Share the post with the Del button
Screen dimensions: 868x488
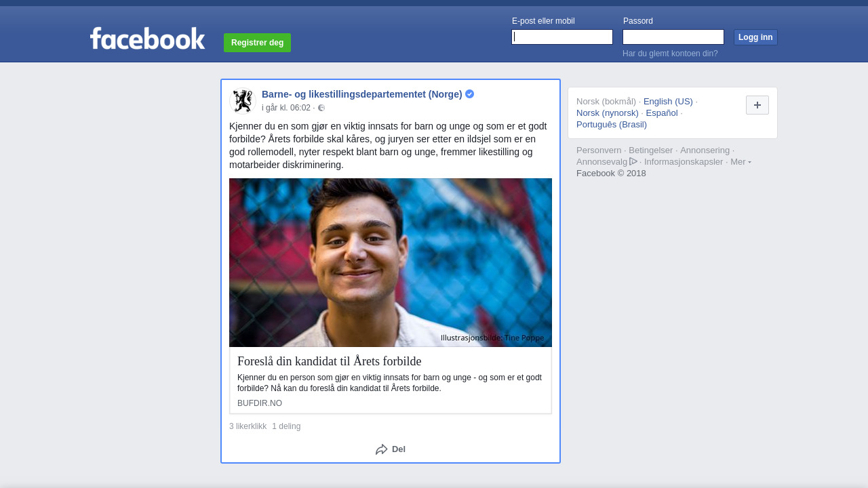[391, 449]
